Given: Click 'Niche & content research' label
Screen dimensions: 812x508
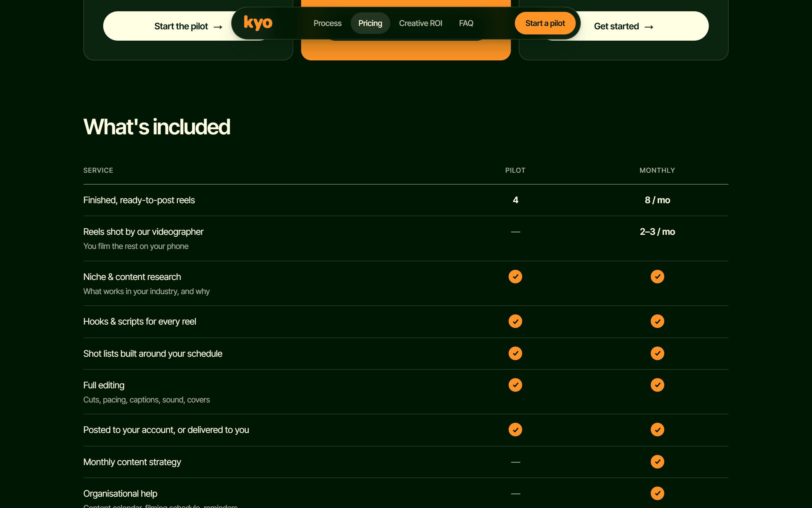Looking at the screenshot, I should [132, 277].
